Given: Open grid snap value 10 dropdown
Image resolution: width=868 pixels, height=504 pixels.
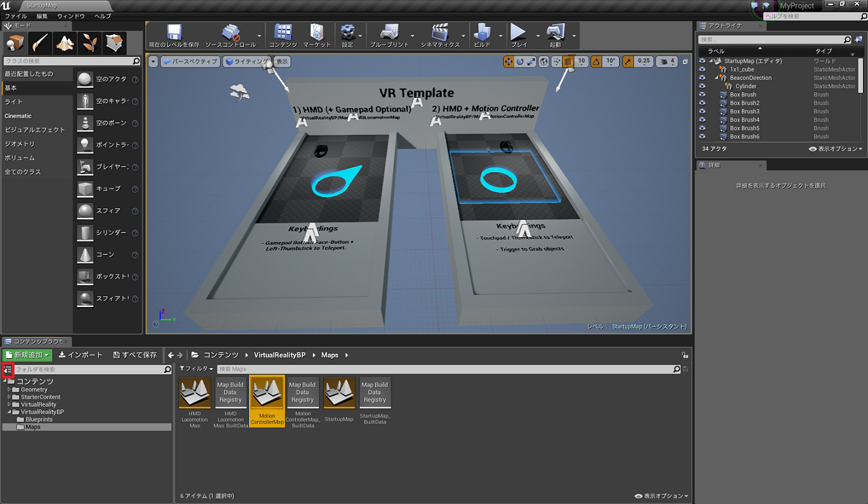Looking at the screenshot, I should (581, 61).
